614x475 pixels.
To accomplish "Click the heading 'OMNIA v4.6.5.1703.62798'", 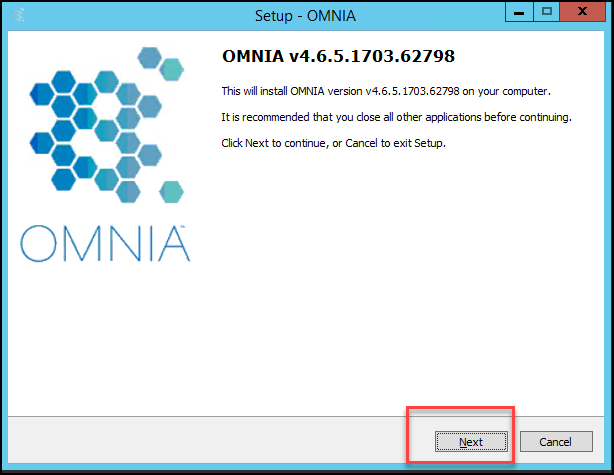I will tap(338, 56).
